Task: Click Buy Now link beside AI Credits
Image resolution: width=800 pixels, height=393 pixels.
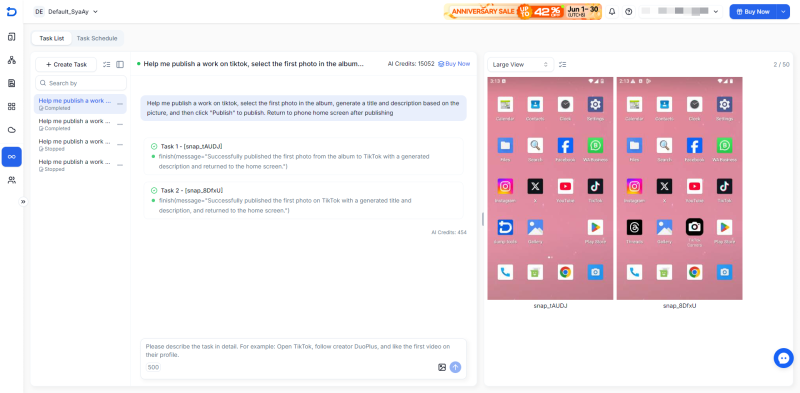Action: (x=454, y=64)
